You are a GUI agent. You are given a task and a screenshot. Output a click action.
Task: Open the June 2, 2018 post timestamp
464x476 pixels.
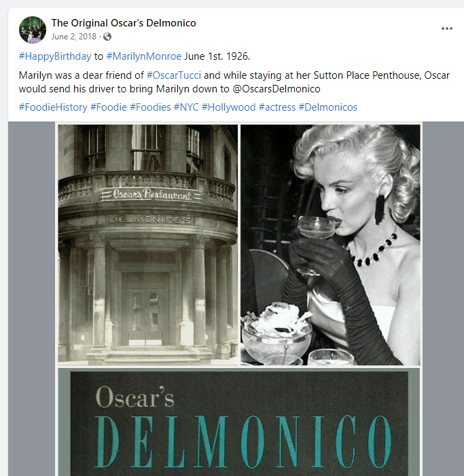pos(74,37)
